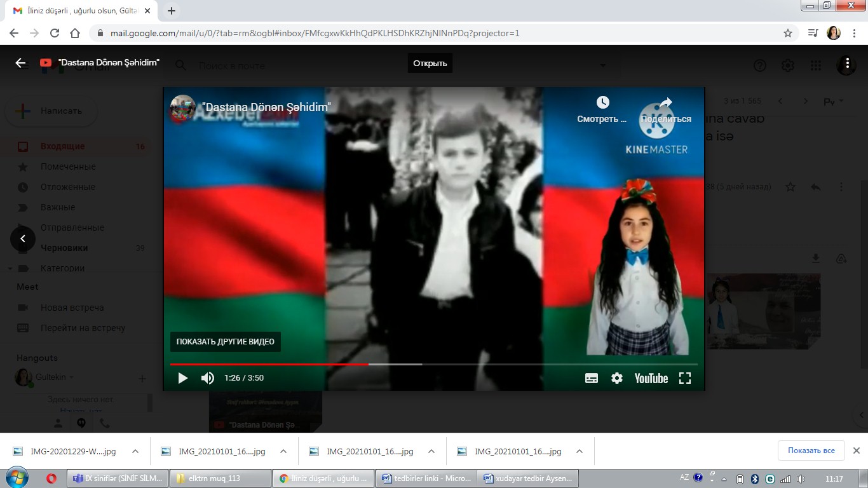Open a new browser tab
This screenshot has height=488, width=868.
tap(172, 11)
